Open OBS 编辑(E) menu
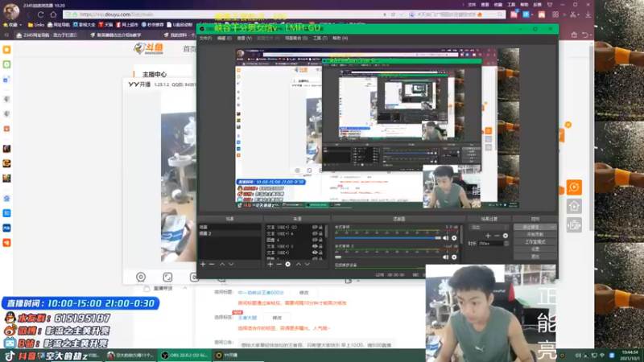The height and width of the screenshot is (362, 644). point(225,38)
